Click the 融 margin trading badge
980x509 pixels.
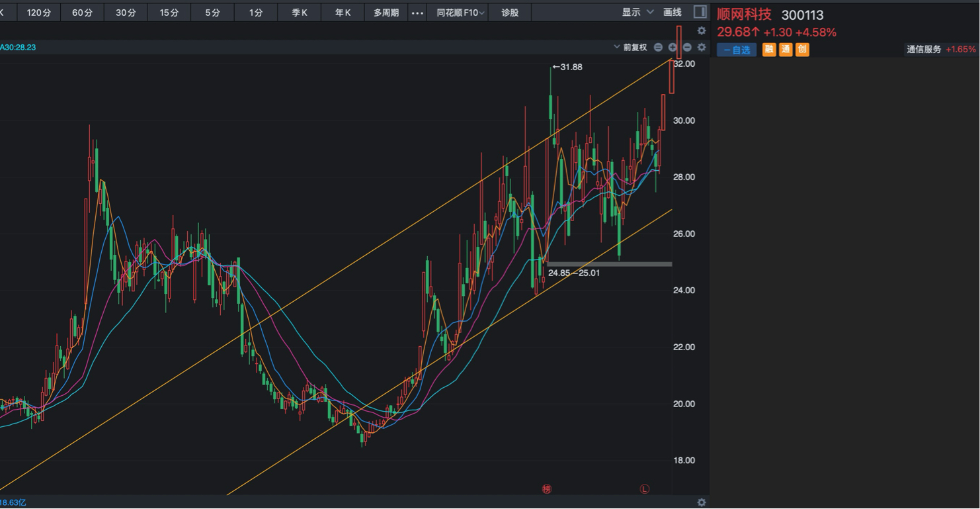(769, 50)
